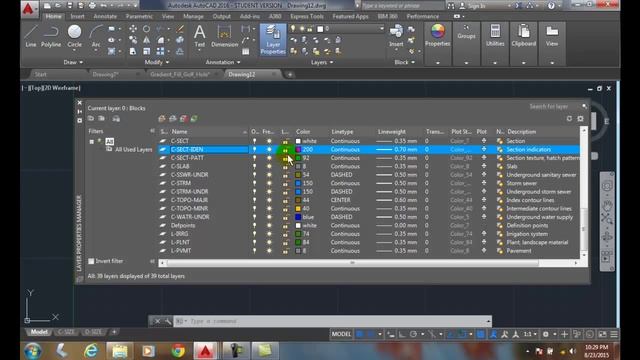Expand the Block panel dropdown
Viewport: 640px width, 360px height.
click(404, 62)
